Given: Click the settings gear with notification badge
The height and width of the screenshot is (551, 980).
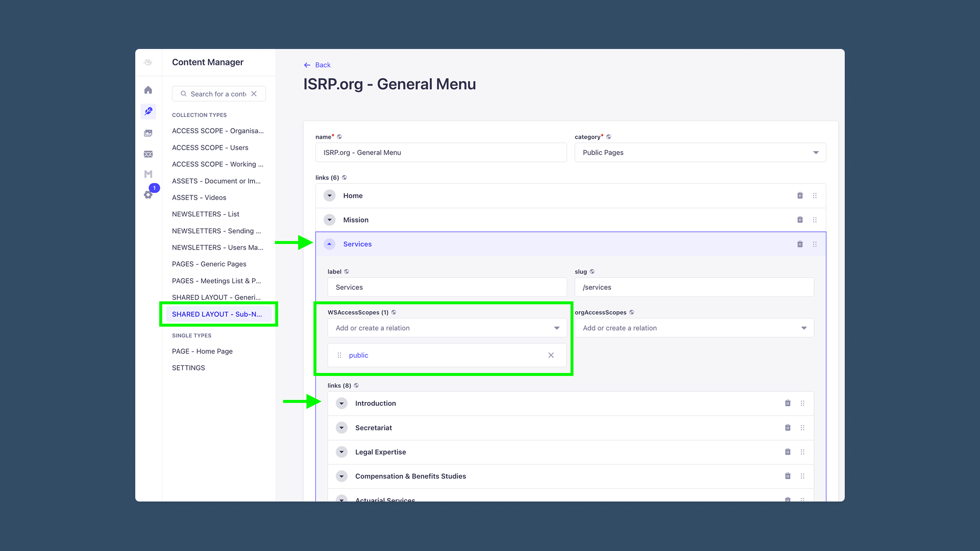Looking at the screenshot, I should coord(148,194).
